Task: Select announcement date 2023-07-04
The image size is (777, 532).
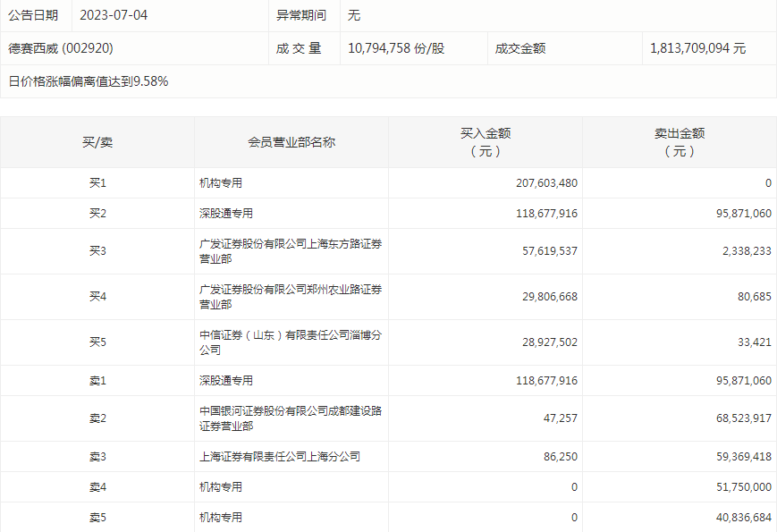Action: click(114, 15)
